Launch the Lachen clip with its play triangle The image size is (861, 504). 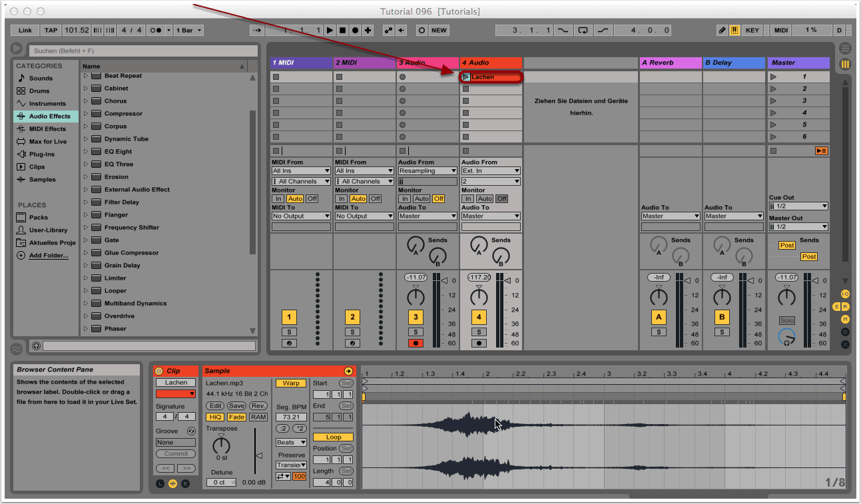pyautogui.click(x=466, y=77)
